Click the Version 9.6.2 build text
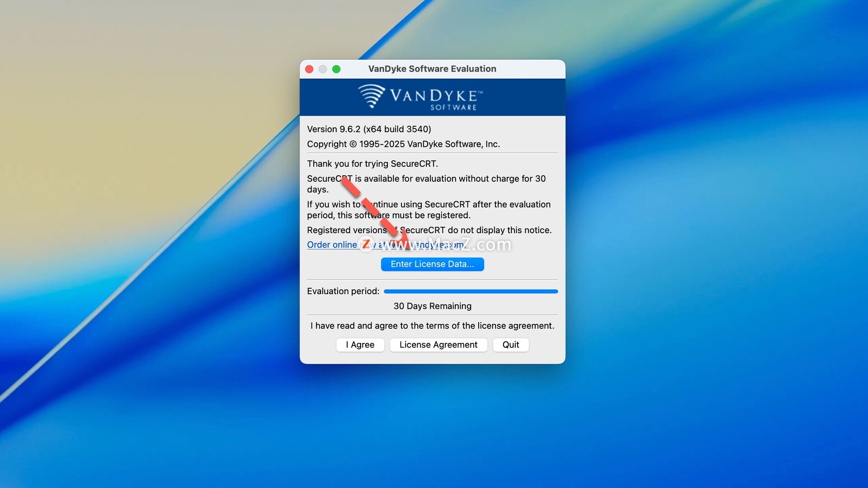Screen dimensions: 868x488 click(x=369, y=129)
